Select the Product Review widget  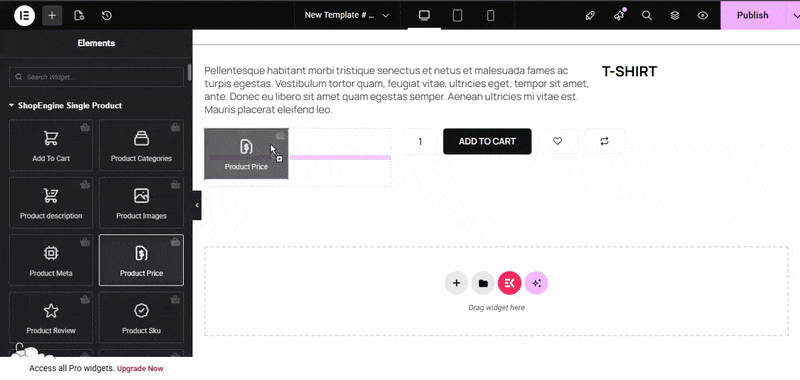click(51, 317)
